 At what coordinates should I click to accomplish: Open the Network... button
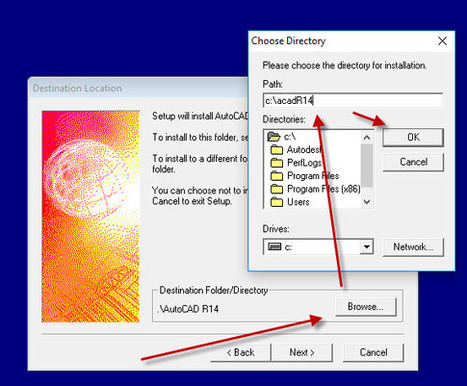coord(413,247)
